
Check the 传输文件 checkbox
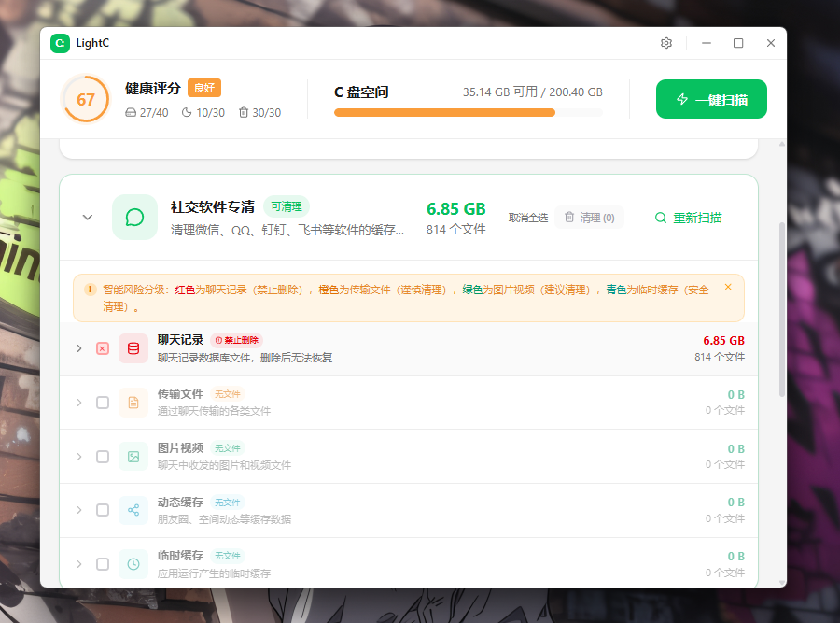[103, 403]
